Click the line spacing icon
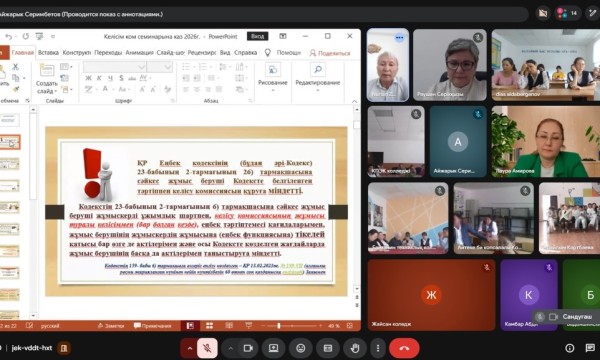Image resolution: width=600 pixels, height=360 pixels. (223, 67)
